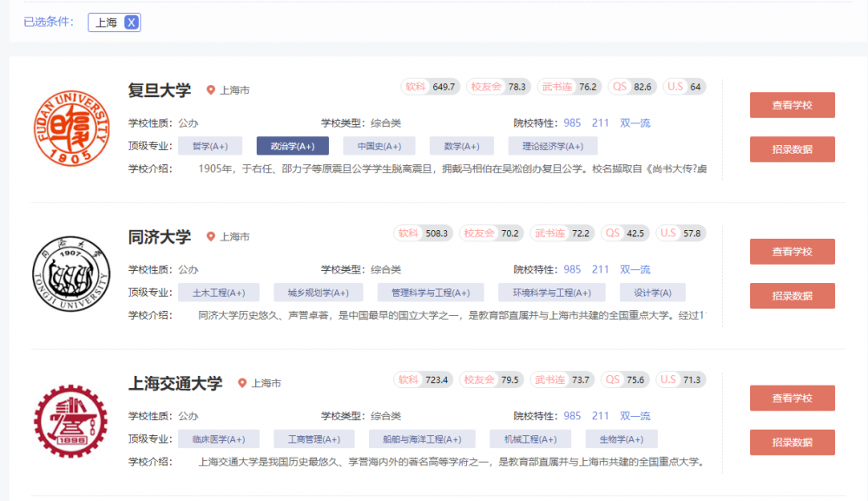The height and width of the screenshot is (501, 868).
Task: Click the 211 tag for 复旦大学
Action: tap(600, 123)
